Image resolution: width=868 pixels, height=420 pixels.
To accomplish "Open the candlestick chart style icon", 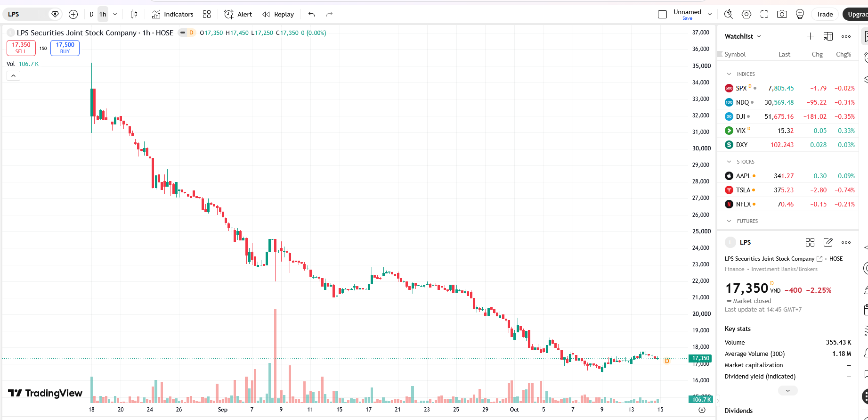I will (x=134, y=14).
